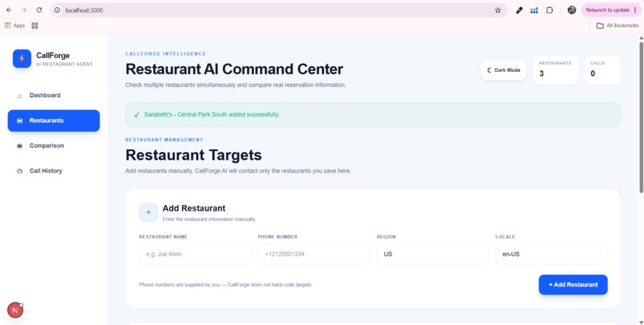The height and width of the screenshot is (325, 644).
Task: Click the Call History clock icon
Action: [x=19, y=171]
